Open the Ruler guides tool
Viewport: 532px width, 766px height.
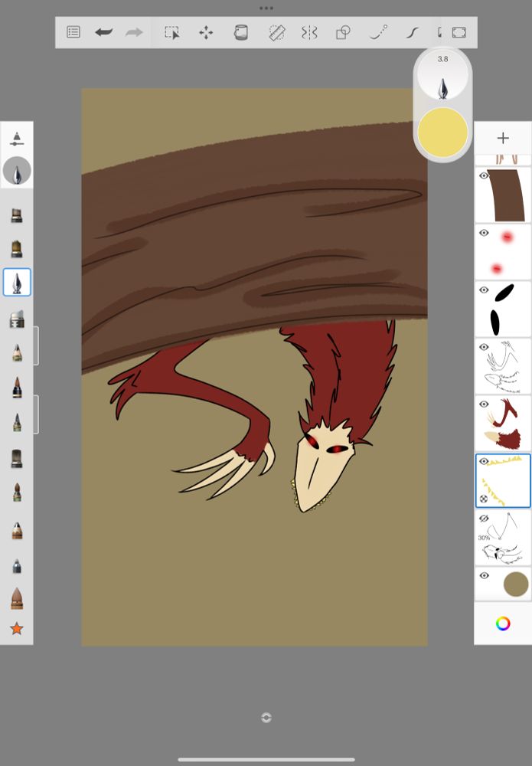[277, 33]
